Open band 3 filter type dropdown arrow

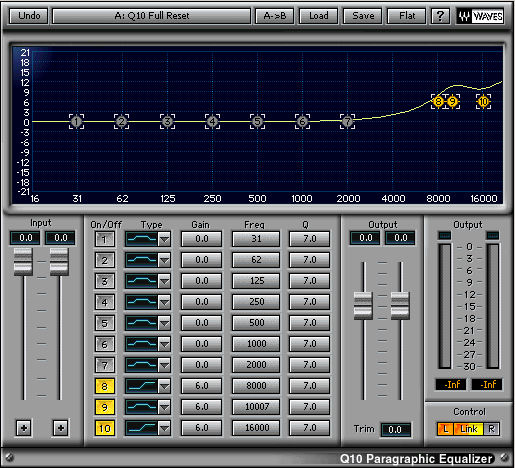tap(164, 281)
